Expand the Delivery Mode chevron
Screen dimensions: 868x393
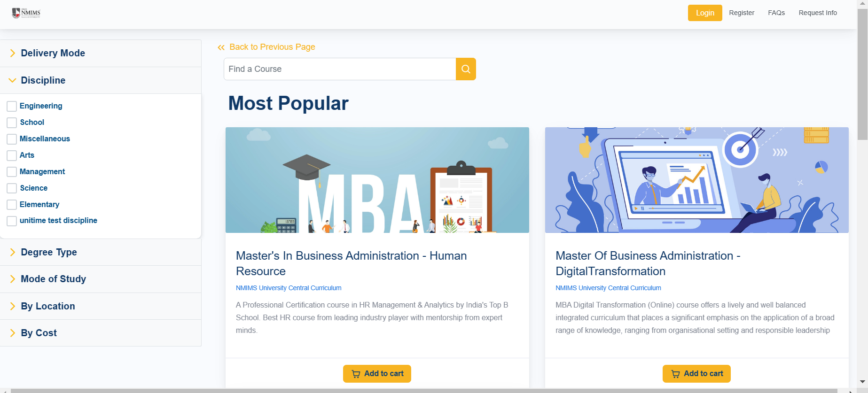(x=13, y=53)
